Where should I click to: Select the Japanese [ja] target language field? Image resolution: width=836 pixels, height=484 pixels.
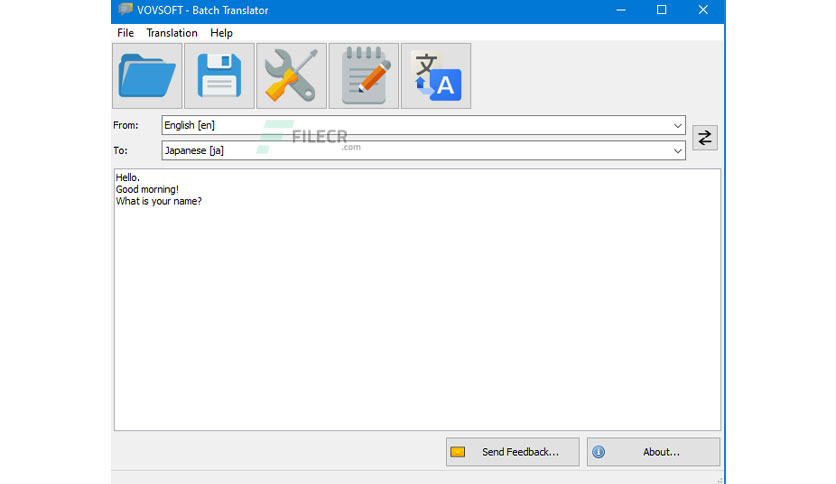point(423,150)
